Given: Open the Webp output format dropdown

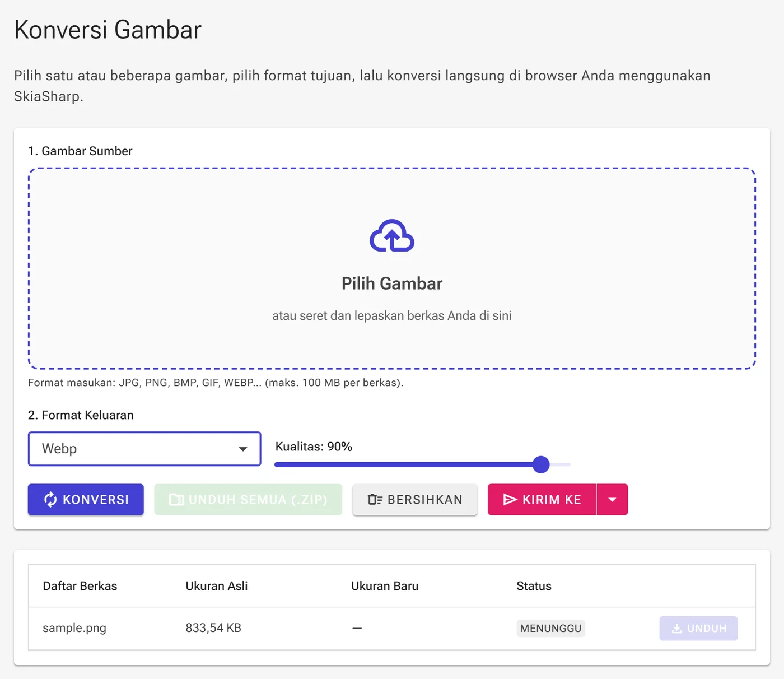Looking at the screenshot, I should (x=144, y=449).
